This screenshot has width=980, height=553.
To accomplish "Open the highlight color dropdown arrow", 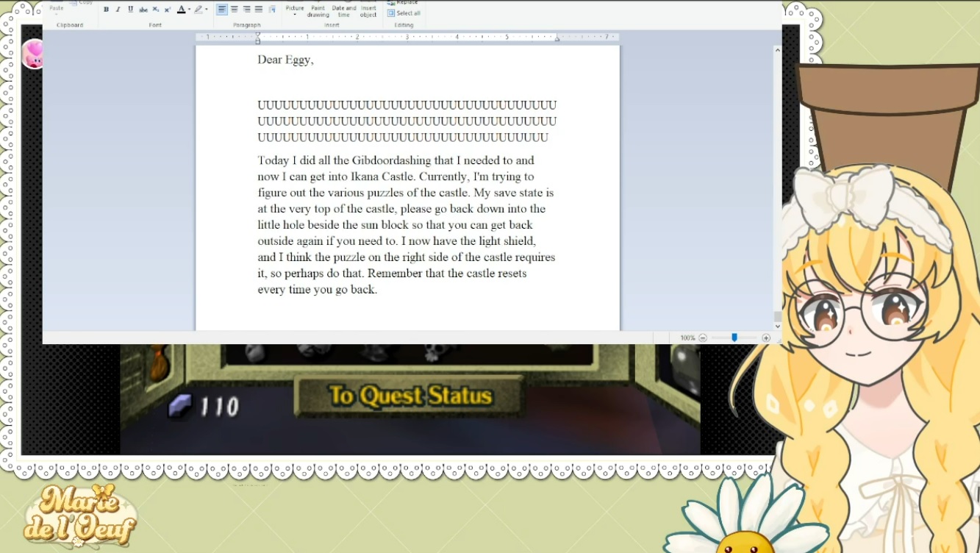I will tap(206, 10).
